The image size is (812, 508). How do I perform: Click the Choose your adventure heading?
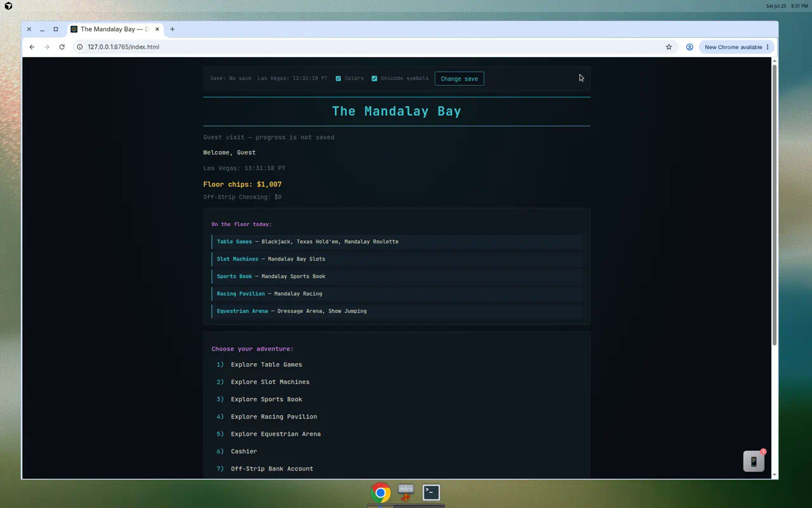click(x=252, y=349)
